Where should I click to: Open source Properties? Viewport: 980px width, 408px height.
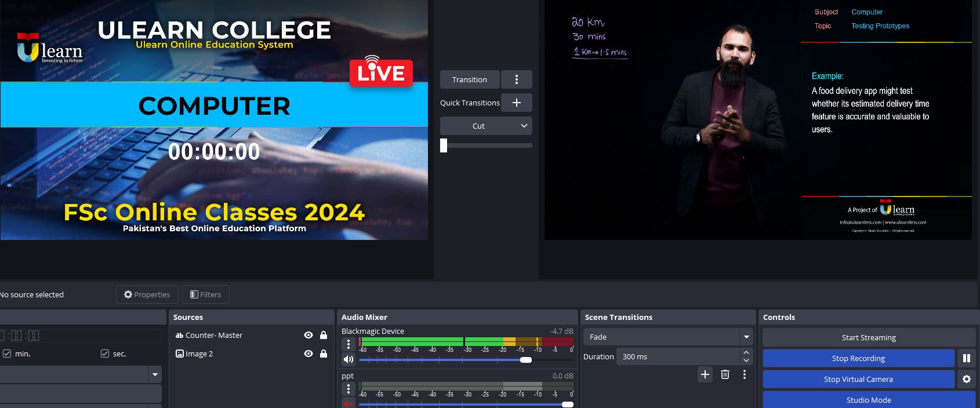[x=147, y=294]
